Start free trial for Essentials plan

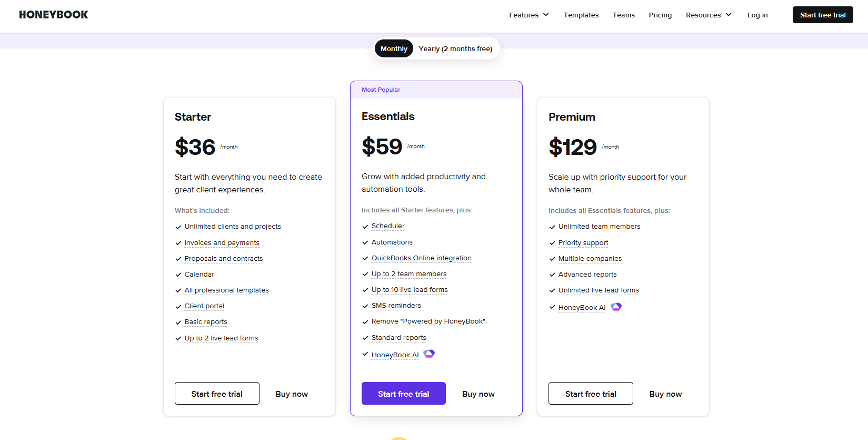click(x=404, y=394)
